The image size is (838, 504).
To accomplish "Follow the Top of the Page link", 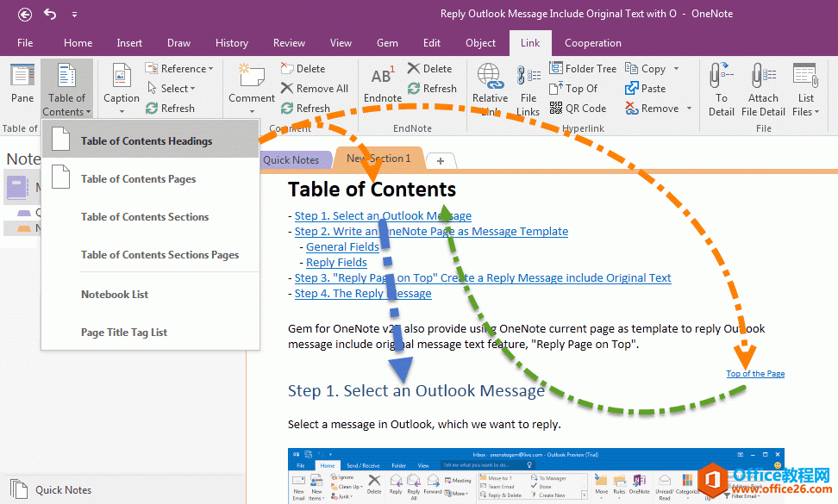I will point(755,374).
